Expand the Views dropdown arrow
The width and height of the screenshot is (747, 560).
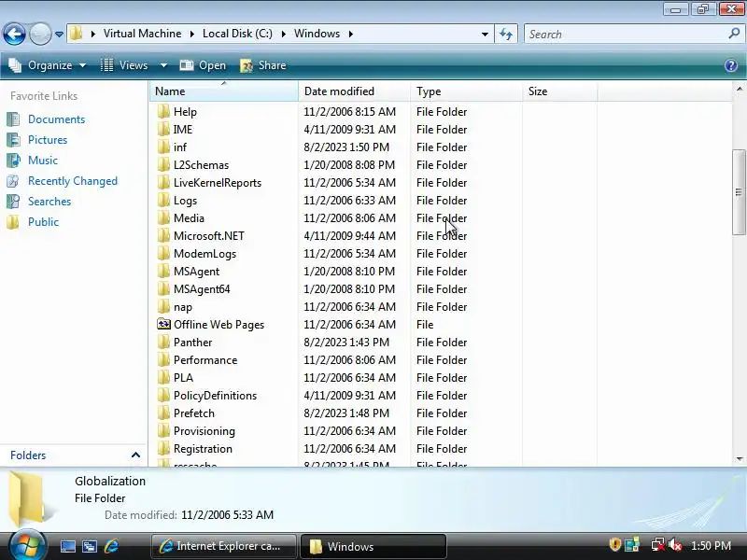pyautogui.click(x=163, y=65)
